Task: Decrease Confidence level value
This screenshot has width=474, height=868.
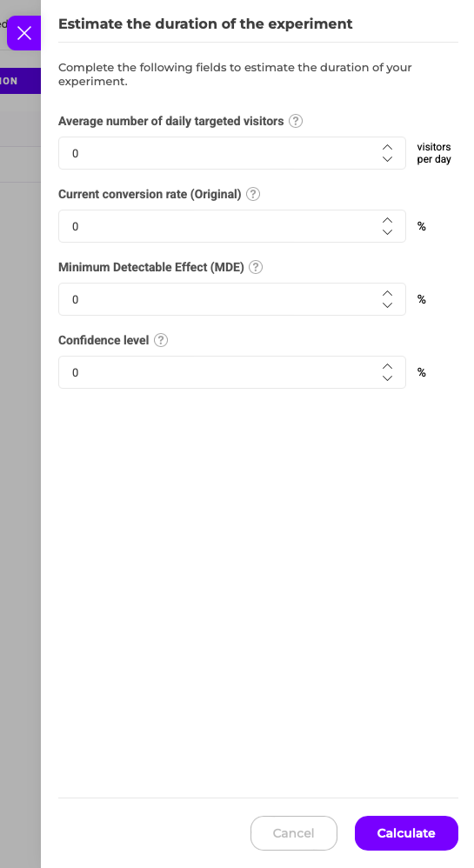Action: [388, 378]
